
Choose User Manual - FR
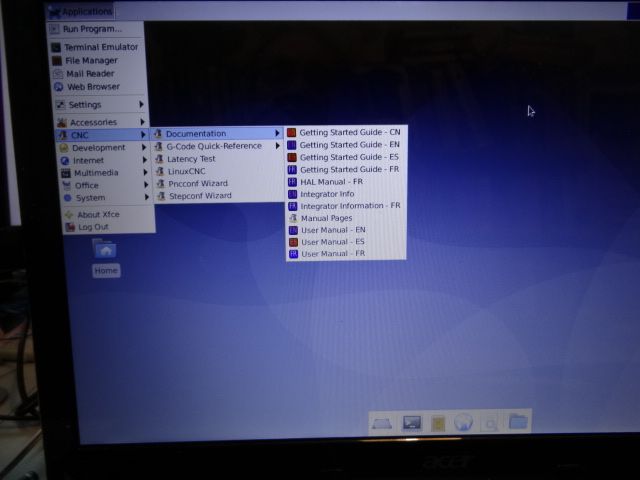tap(347, 254)
